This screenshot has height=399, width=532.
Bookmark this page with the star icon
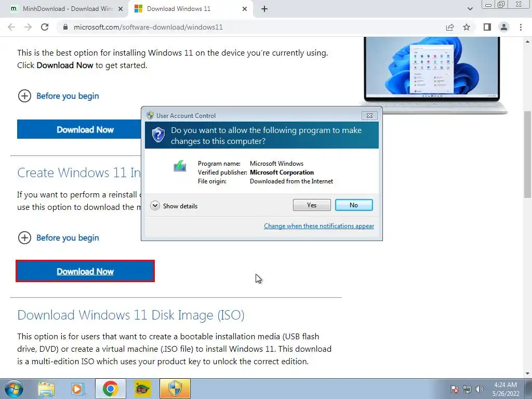tap(467, 27)
